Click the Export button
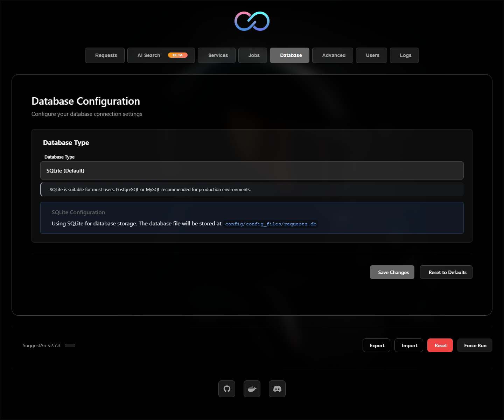The width and height of the screenshot is (504, 420). (x=376, y=345)
